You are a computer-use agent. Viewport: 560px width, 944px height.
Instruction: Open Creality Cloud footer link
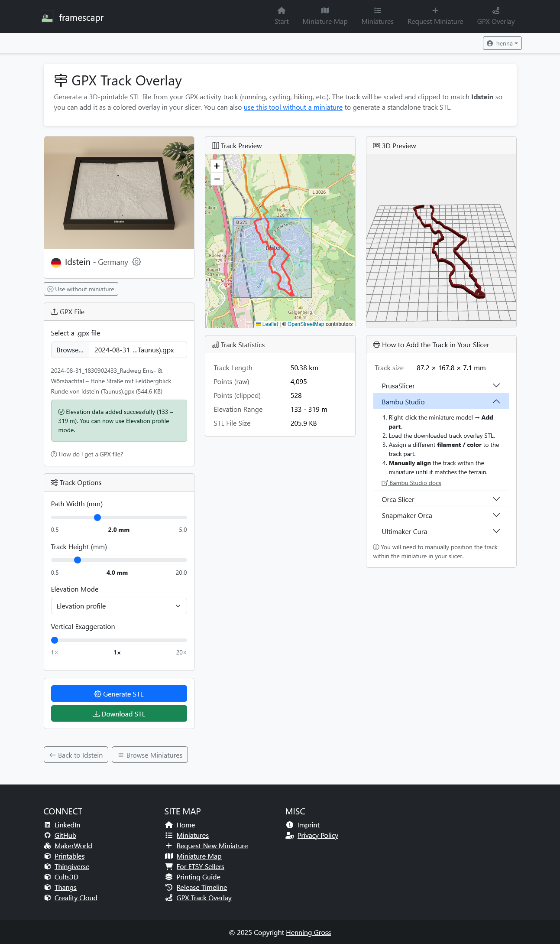[76, 898]
